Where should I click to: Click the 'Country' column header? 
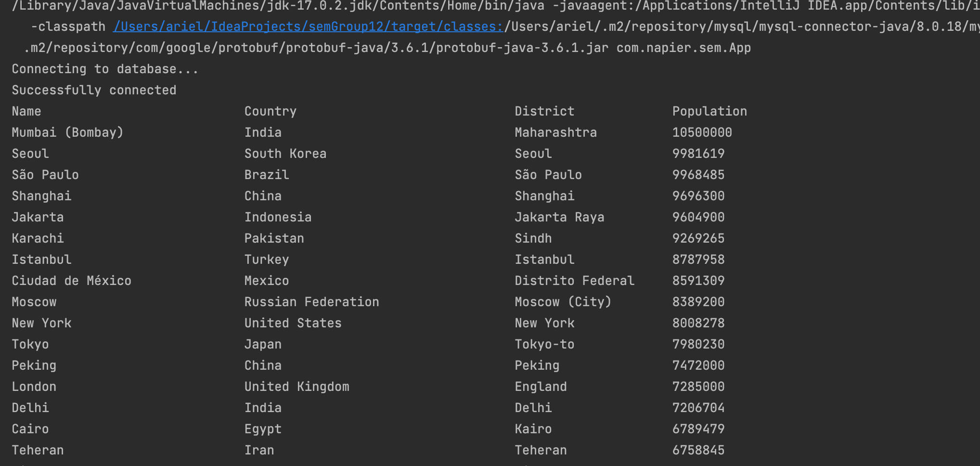pos(270,111)
